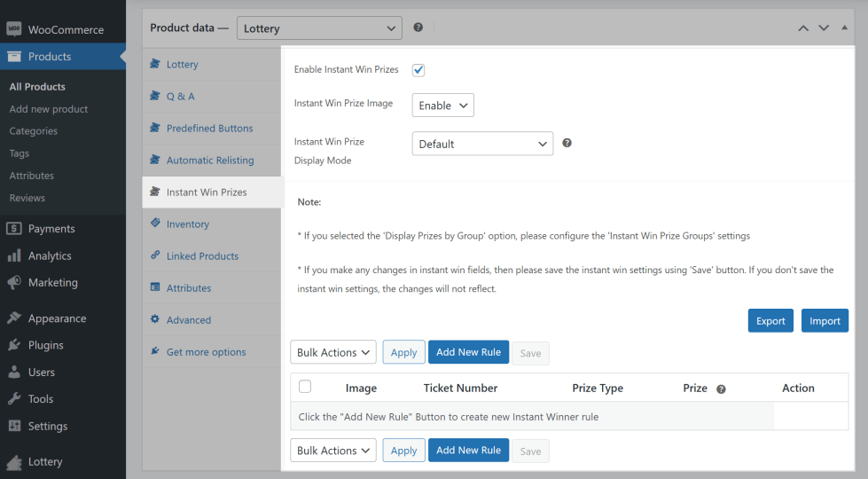
Task: Click the Tools wrench icon
Action: click(x=14, y=399)
